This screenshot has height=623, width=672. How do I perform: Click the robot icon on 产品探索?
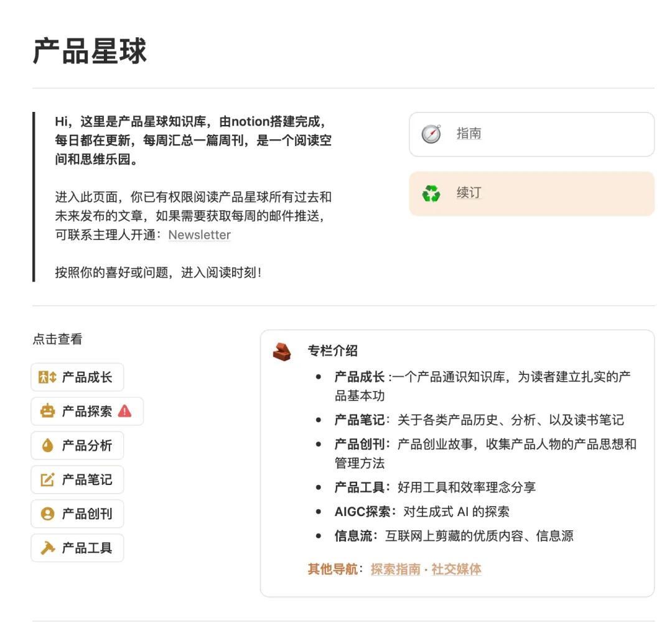(x=47, y=412)
